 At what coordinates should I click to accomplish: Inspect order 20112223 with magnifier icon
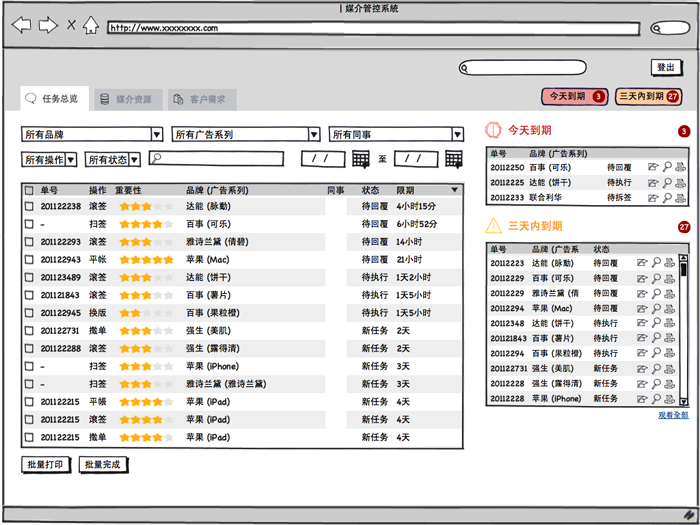(x=656, y=263)
